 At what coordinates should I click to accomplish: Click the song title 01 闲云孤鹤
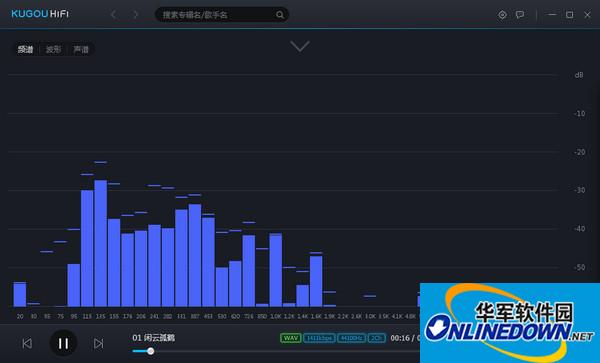(153, 338)
